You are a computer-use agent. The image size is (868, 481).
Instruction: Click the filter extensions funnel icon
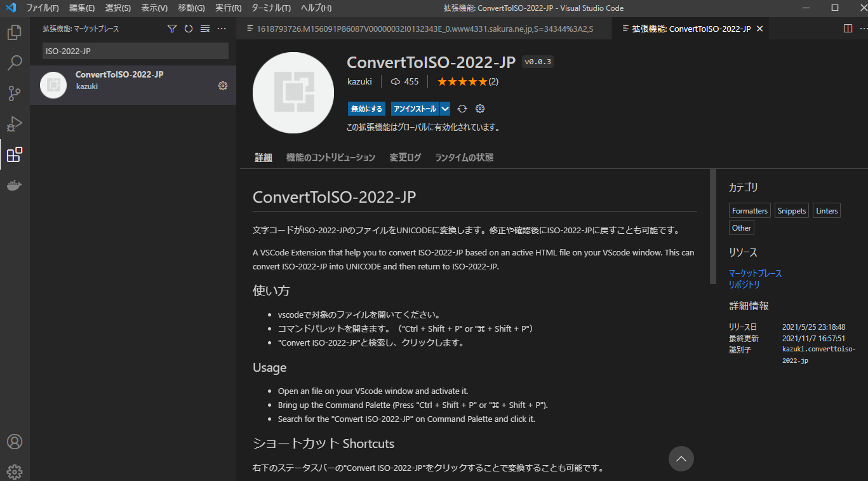pos(172,29)
